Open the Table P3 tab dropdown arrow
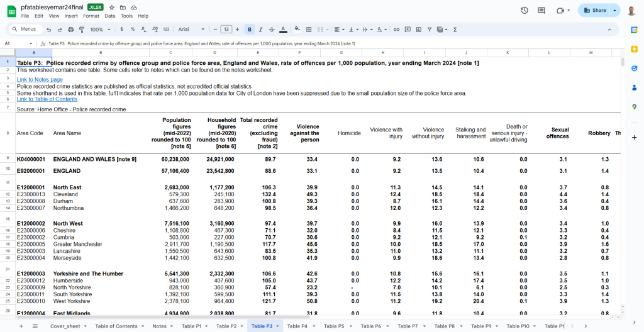The width and height of the screenshot is (644, 332). pyautogui.click(x=277, y=326)
